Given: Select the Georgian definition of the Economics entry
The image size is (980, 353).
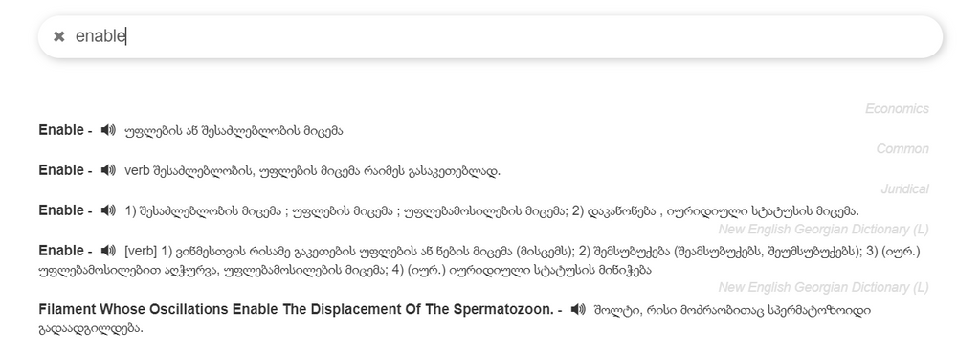Looking at the screenshot, I should pyautogui.click(x=234, y=131).
